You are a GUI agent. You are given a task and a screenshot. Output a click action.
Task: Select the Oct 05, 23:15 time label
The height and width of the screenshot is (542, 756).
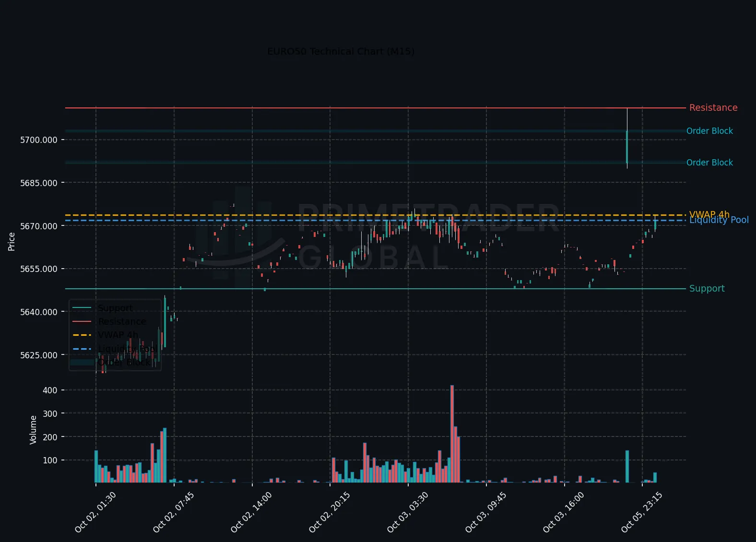pos(641,512)
